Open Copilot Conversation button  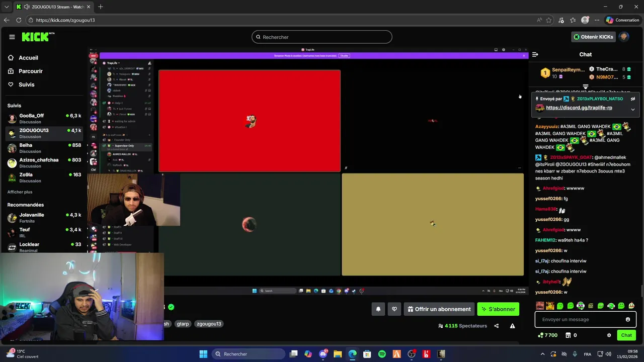pos(623,20)
